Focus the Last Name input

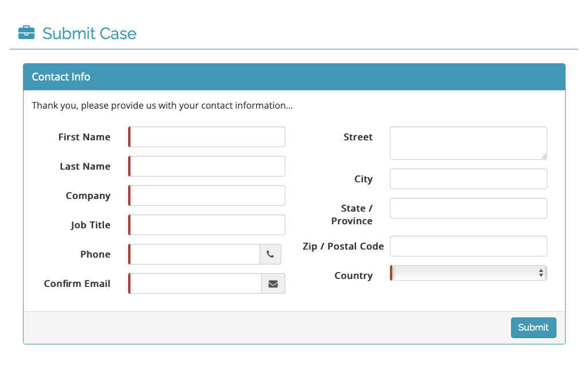207,166
